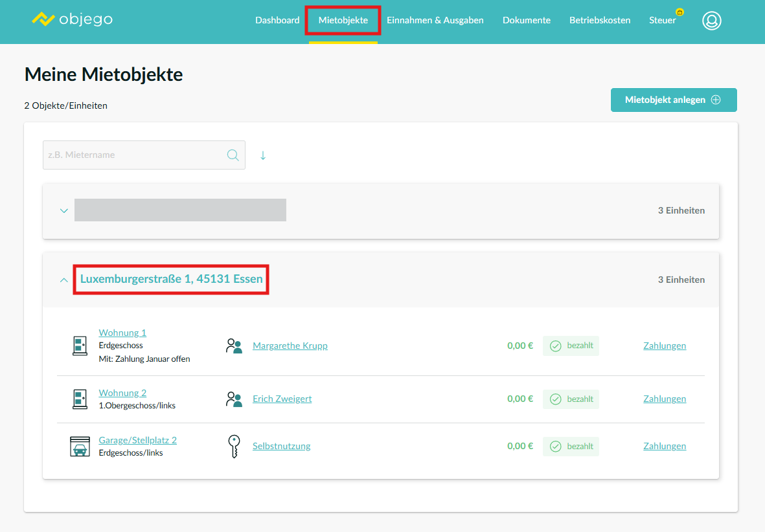Viewport: 765px width, 532px height.
Task: Click the objego logo
Action: point(72,19)
